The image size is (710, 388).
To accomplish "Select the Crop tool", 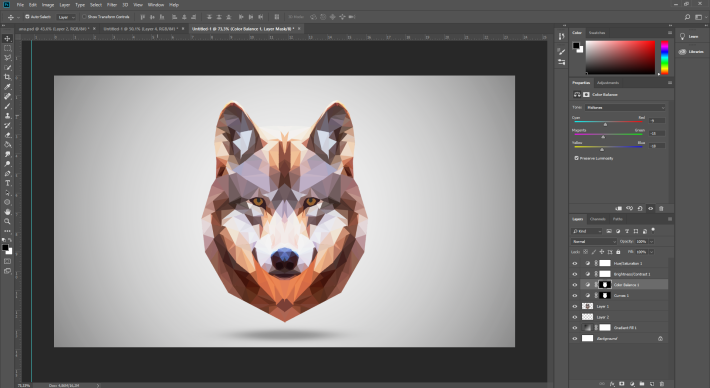I will tap(7, 77).
